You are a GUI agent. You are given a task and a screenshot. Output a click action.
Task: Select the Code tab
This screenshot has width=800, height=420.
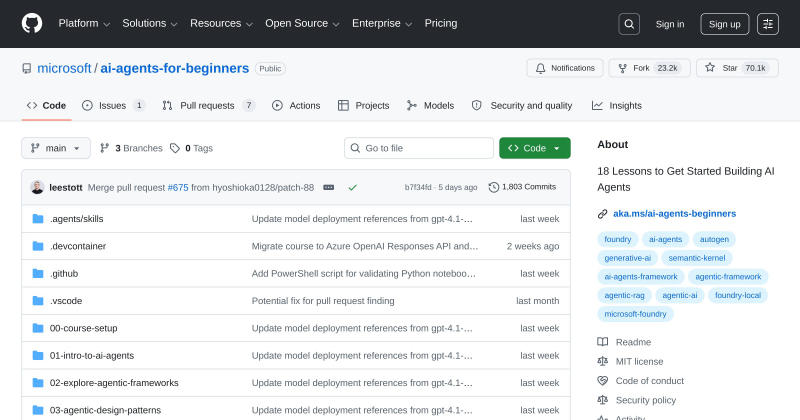(x=46, y=106)
